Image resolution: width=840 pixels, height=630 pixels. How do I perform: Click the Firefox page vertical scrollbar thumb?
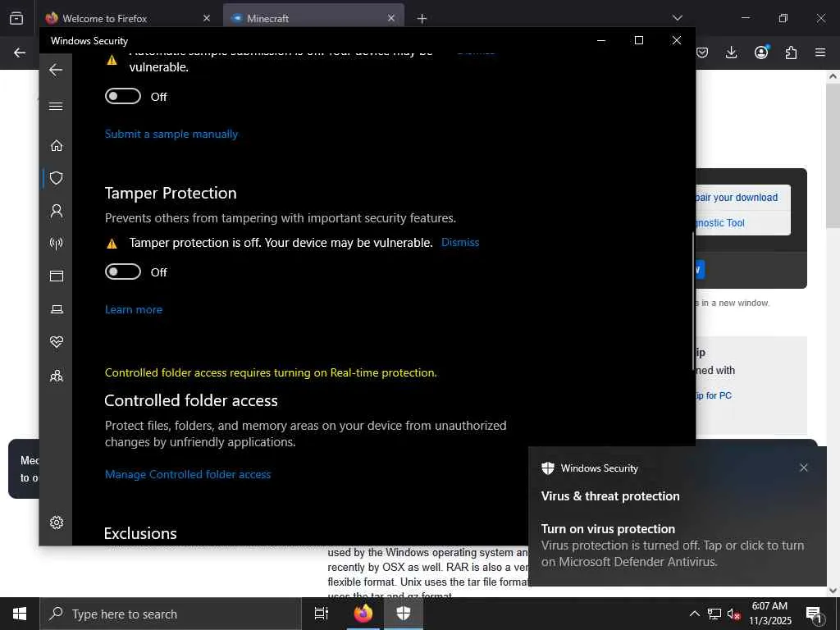click(x=833, y=155)
